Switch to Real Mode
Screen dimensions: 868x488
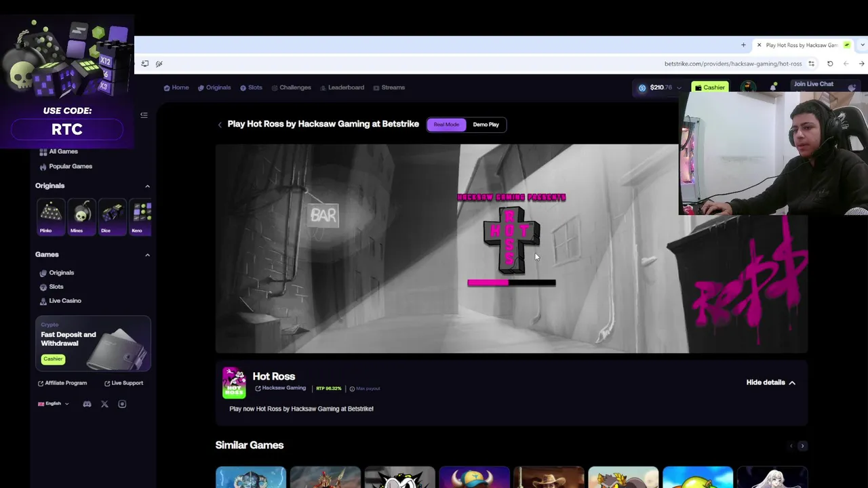coord(446,125)
